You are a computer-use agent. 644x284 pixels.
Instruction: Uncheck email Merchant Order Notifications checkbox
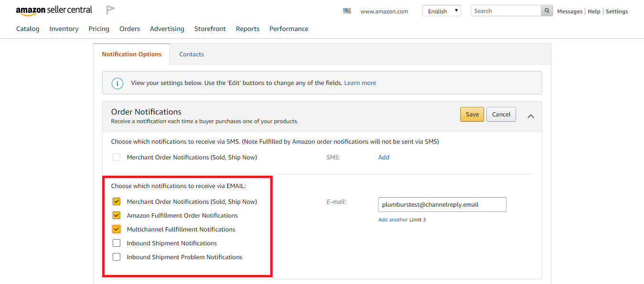pos(116,201)
